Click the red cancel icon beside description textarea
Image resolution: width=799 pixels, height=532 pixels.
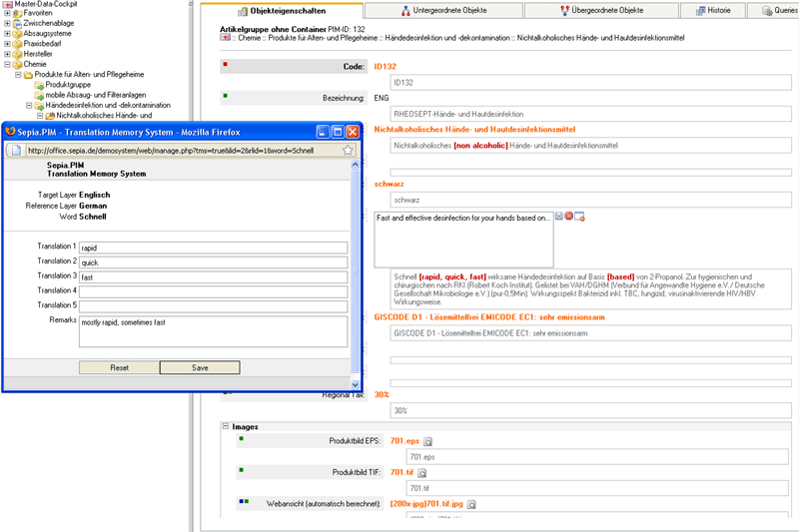pos(568,217)
